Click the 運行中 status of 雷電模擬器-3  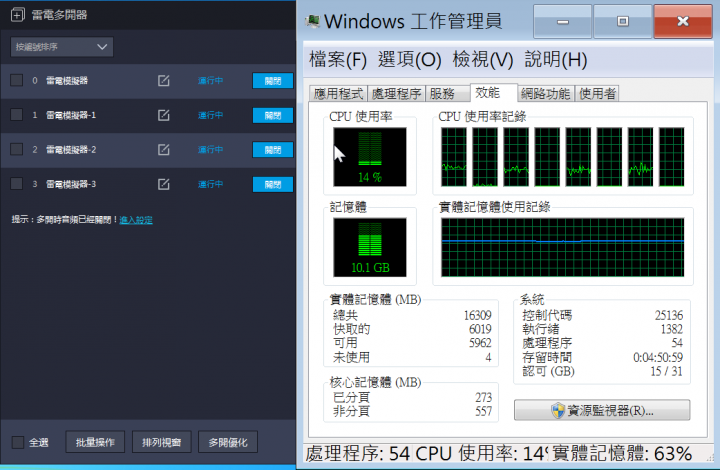coord(210,184)
